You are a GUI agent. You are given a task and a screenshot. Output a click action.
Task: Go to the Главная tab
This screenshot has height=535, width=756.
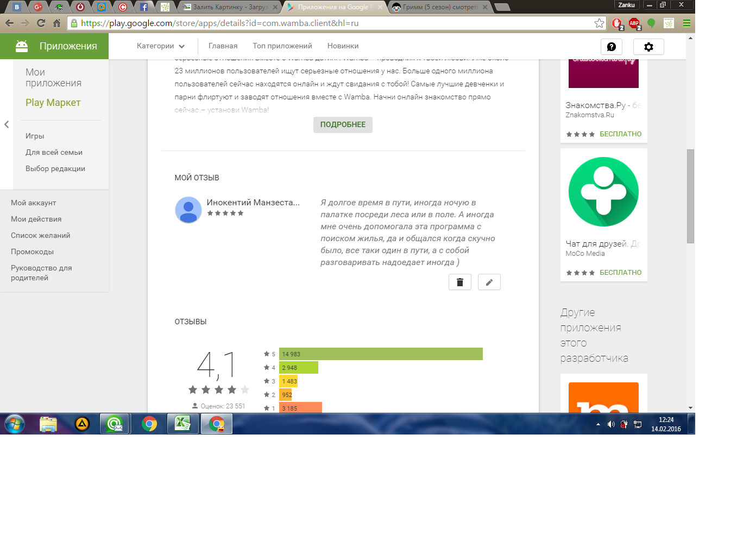pyautogui.click(x=223, y=46)
